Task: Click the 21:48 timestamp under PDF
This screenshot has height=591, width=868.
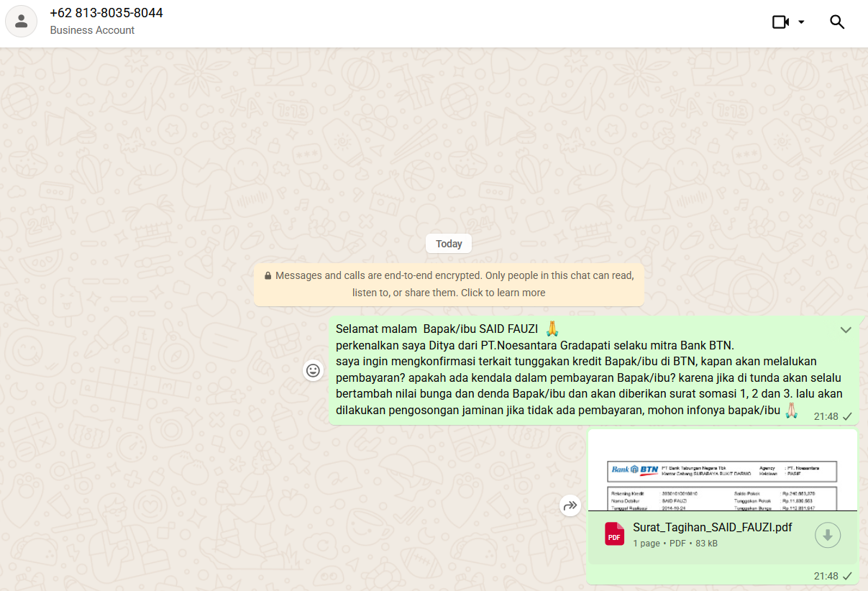Action: click(826, 576)
